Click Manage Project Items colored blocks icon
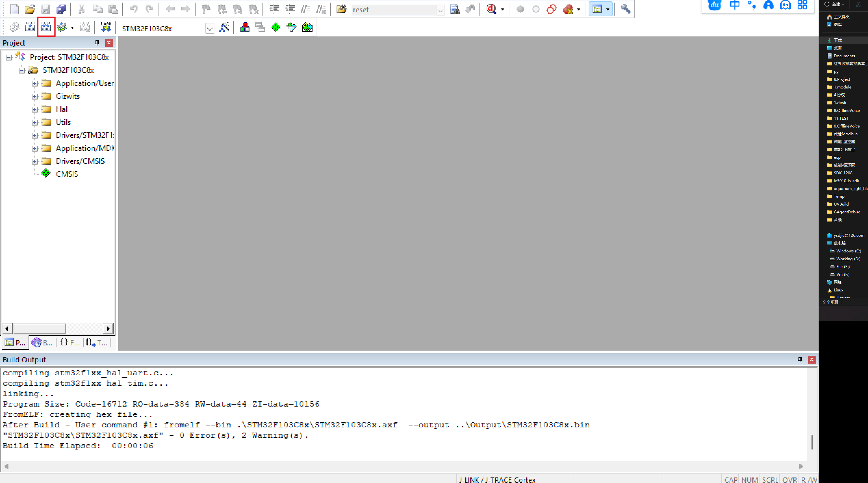Viewport: 868px width, 483px height. (x=245, y=27)
